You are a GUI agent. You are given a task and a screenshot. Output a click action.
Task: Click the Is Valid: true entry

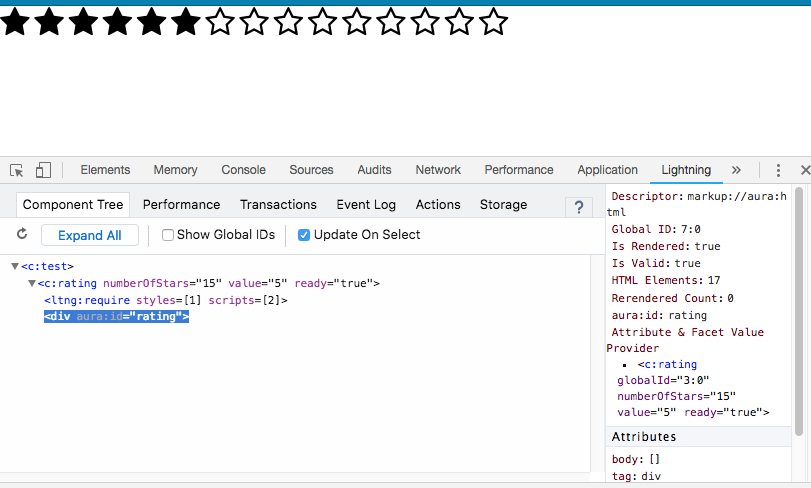(656, 263)
